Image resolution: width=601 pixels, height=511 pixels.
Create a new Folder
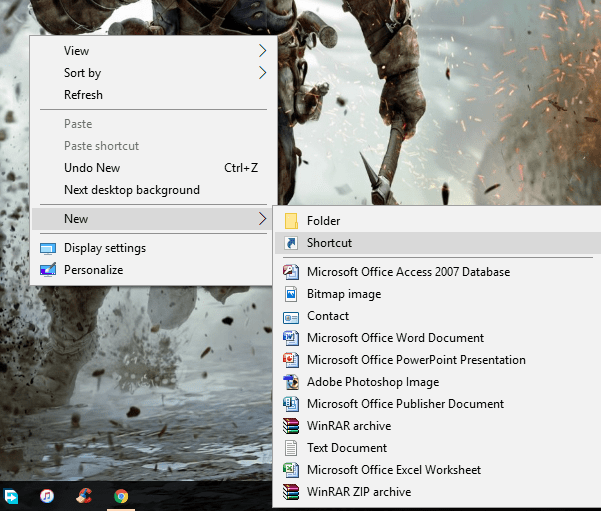438,221
